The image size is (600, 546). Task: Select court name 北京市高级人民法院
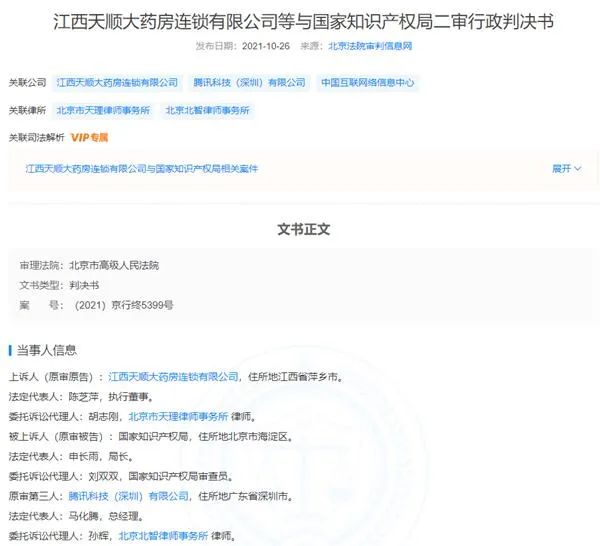coord(114,265)
